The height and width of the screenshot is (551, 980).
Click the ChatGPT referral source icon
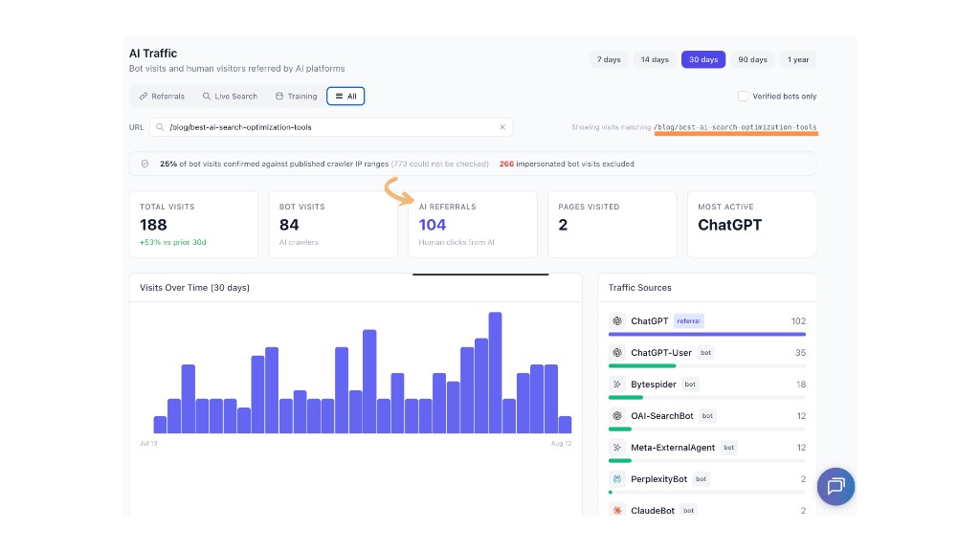click(x=617, y=320)
